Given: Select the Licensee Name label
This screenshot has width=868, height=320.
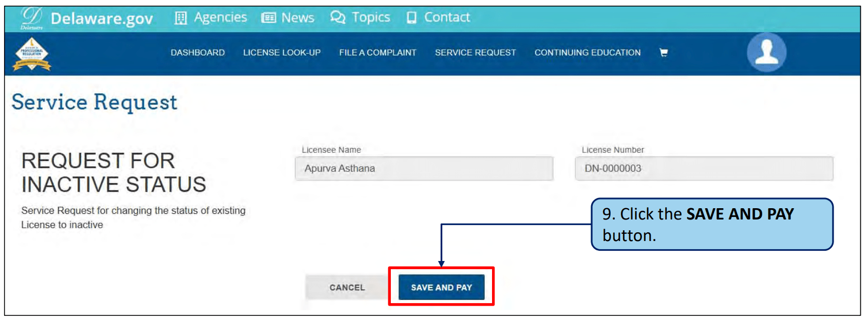Looking at the screenshot, I should [331, 150].
